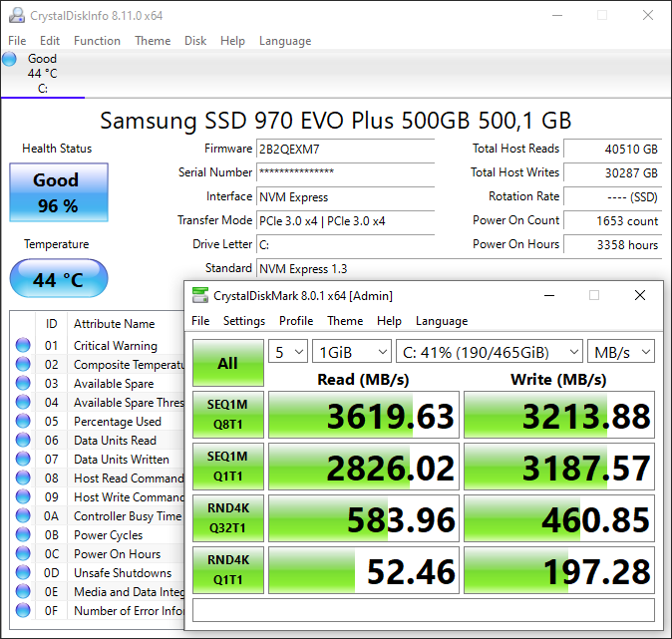Screen dimensions: 672x639
Task: Open CrystalDiskInfo File menu
Action: [17, 41]
